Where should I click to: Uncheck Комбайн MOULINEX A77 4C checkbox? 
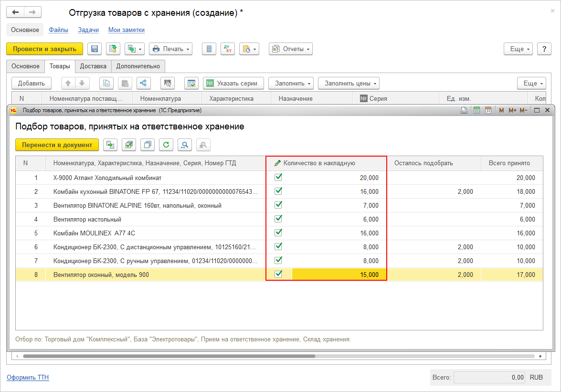pos(278,233)
